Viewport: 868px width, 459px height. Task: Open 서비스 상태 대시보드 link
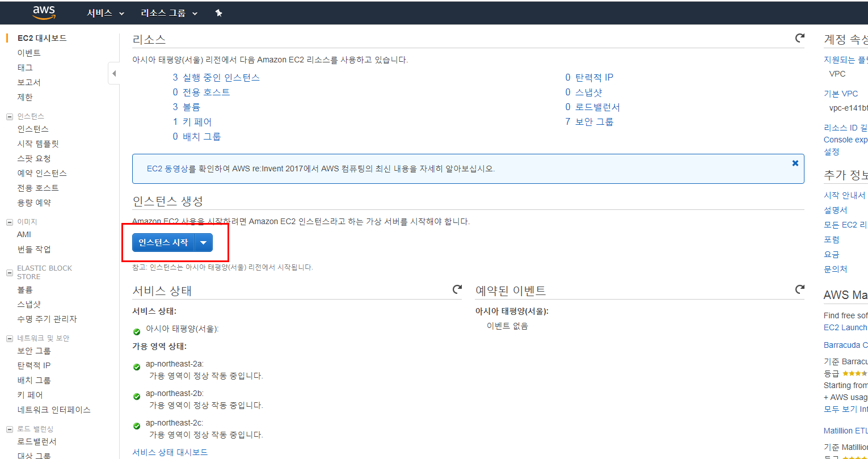170,452
